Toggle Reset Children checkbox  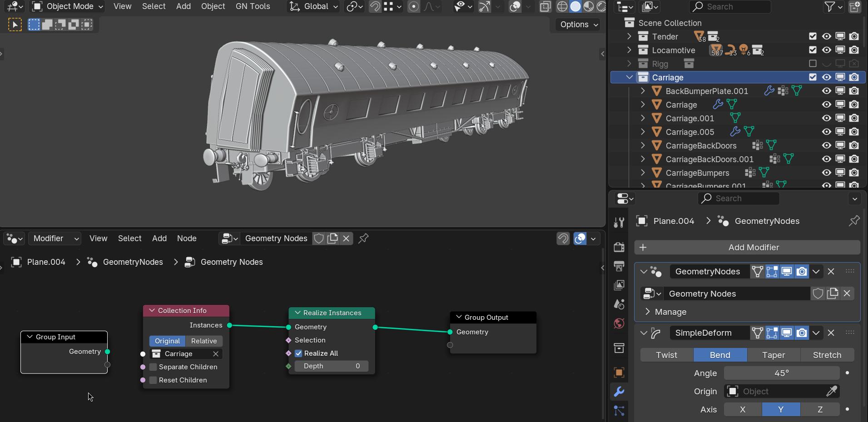(x=153, y=380)
